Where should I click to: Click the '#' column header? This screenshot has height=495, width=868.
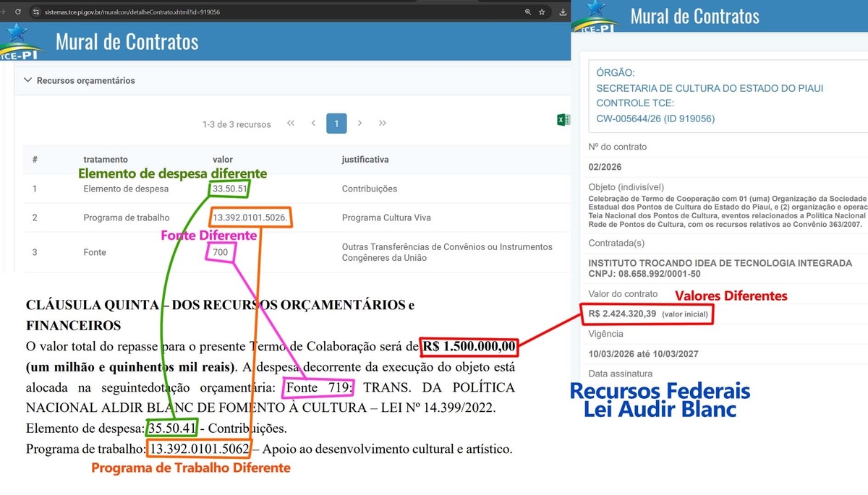click(35, 159)
